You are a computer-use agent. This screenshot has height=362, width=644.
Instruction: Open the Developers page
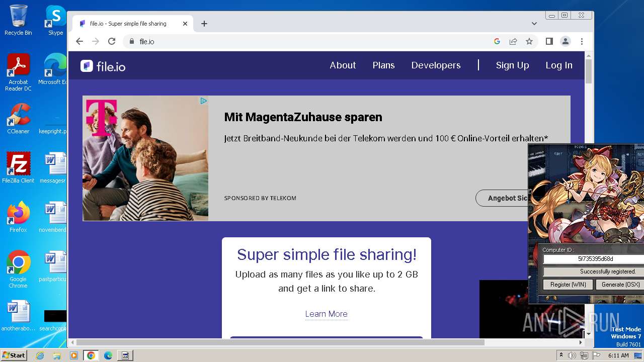436,65
